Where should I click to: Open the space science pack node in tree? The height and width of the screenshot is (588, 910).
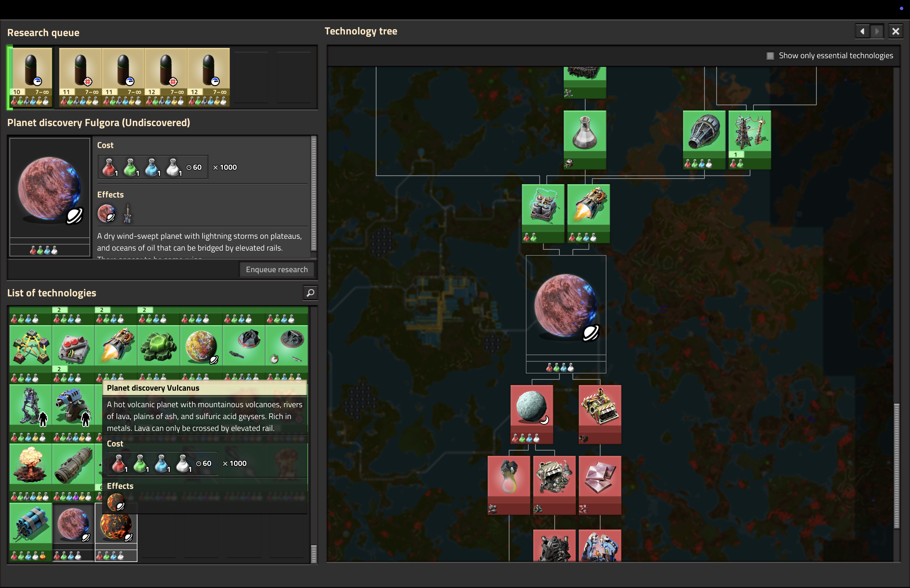click(585, 140)
